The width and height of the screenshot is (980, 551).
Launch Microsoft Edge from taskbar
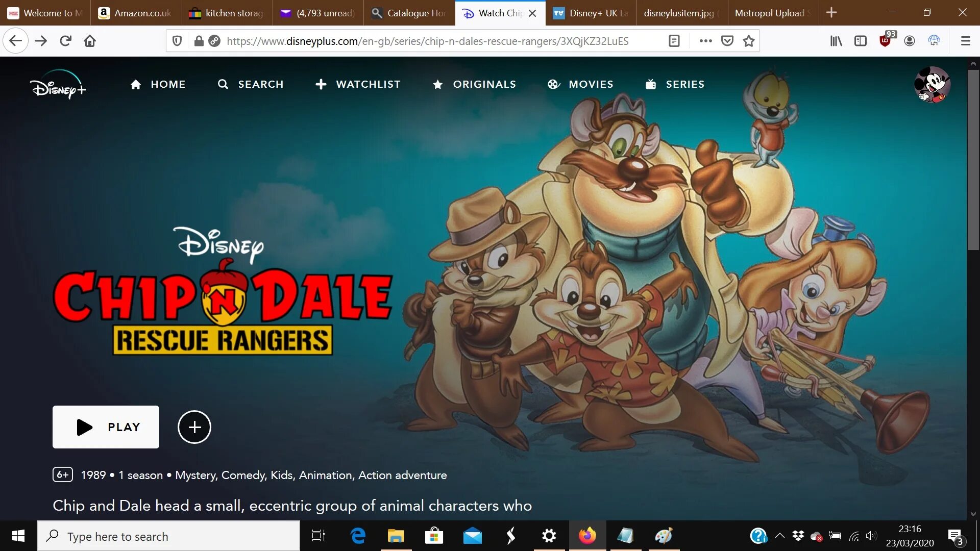358,536
